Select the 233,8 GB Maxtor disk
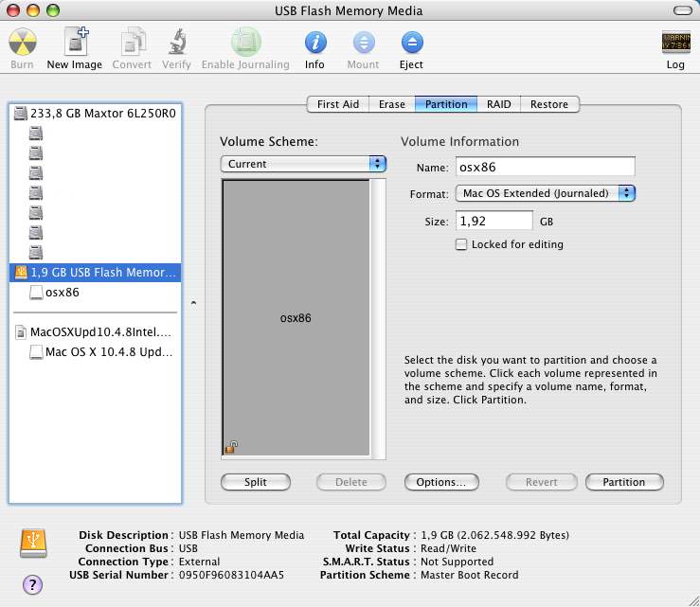This screenshot has height=607, width=700. [95, 114]
